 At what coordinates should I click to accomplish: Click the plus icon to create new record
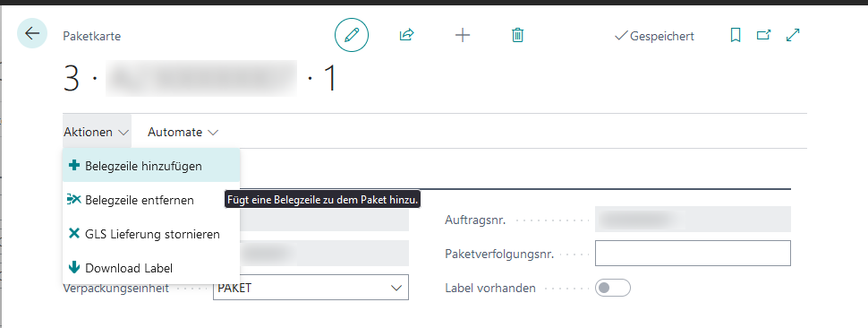click(463, 36)
